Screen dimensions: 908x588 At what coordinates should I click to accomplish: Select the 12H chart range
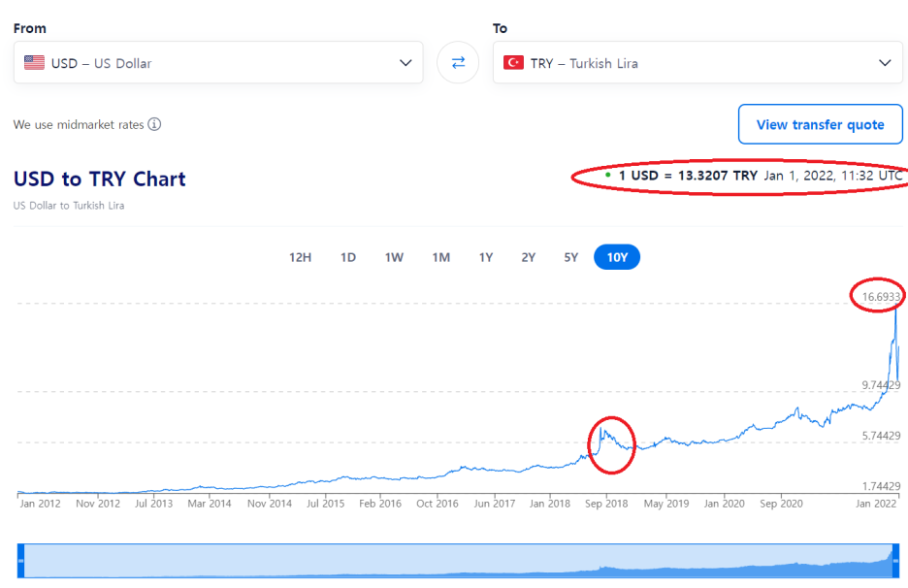300,257
